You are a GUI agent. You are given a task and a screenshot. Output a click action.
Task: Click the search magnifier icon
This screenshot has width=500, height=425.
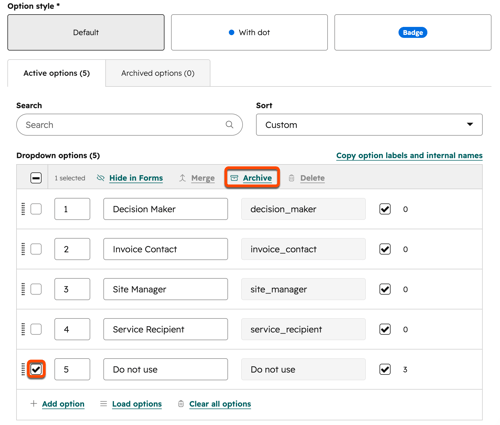(x=229, y=124)
